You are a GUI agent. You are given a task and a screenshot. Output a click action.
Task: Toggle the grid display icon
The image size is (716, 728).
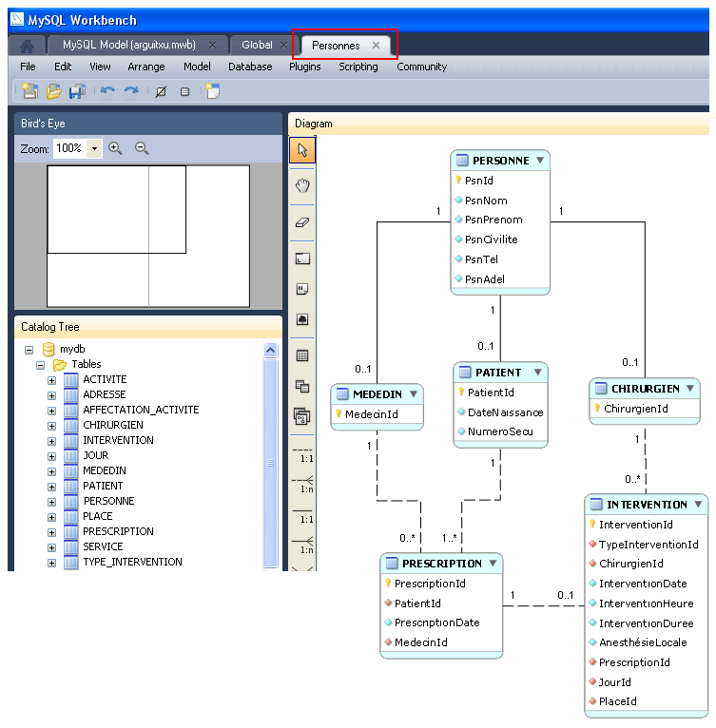click(x=161, y=91)
